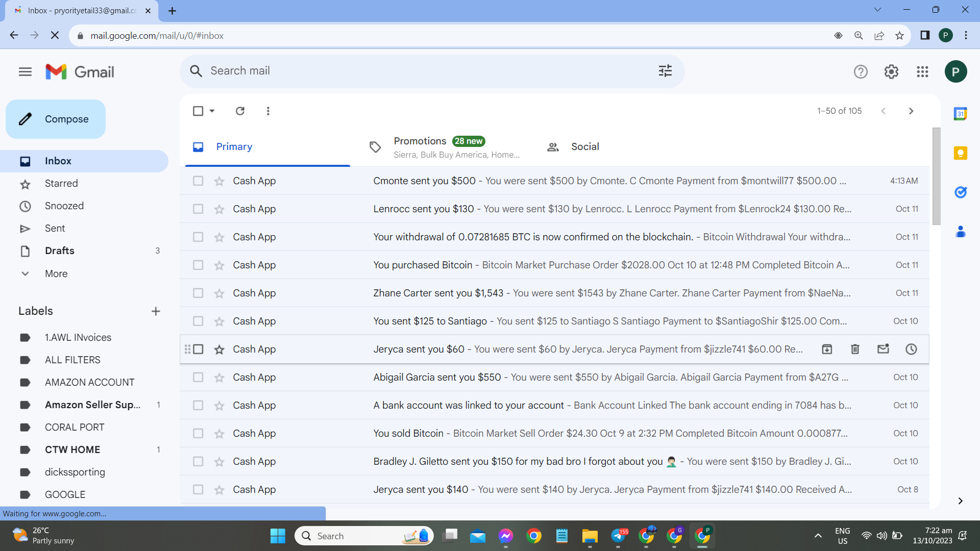Screen dimensions: 980x551
Task: Open the Google apps grid
Action: pos(922,72)
